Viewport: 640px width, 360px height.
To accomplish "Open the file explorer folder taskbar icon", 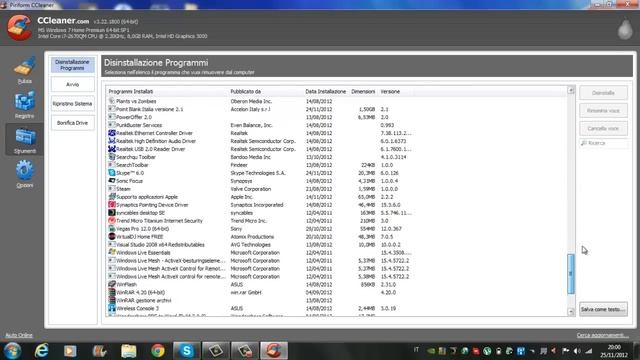I will pos(129,351).
